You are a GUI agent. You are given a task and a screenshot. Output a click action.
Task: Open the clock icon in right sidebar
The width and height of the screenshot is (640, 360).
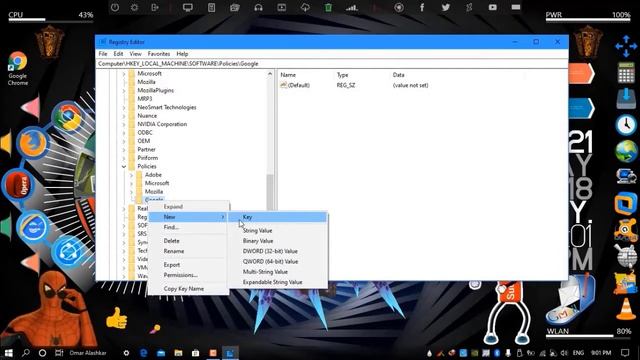point(626,124)
